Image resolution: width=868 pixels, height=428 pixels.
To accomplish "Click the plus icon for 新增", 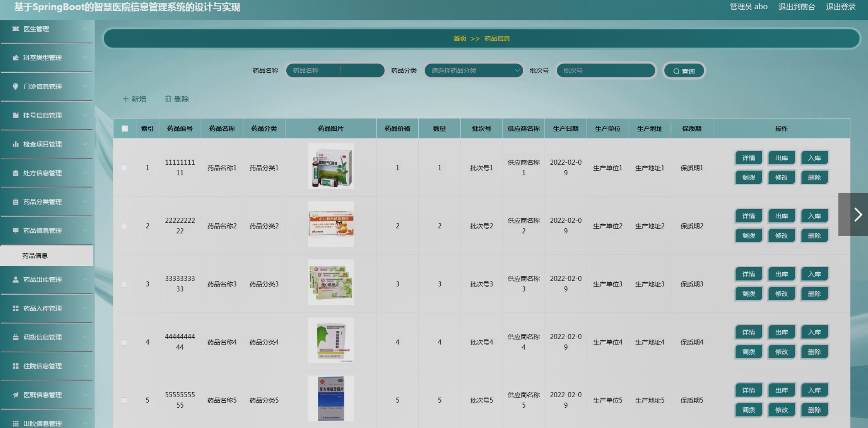I will [x=126, y=99].
